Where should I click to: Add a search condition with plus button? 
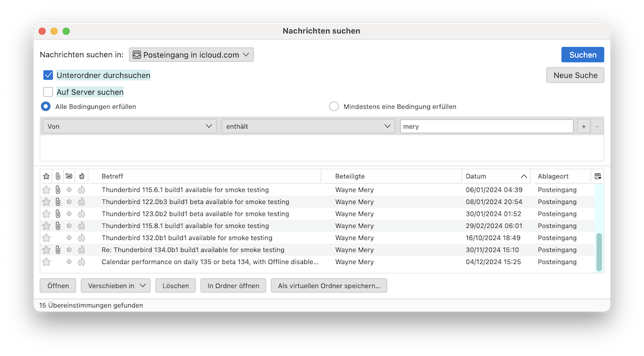[584, 126]
